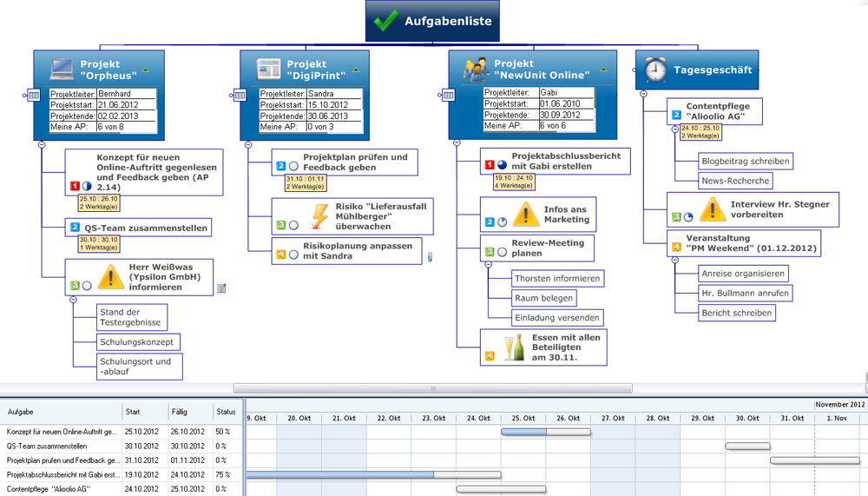This screenshot has height=496, width=868.
Task: Click the alarm clock icon on Tagesgeschäft
Action: [656, 69]
